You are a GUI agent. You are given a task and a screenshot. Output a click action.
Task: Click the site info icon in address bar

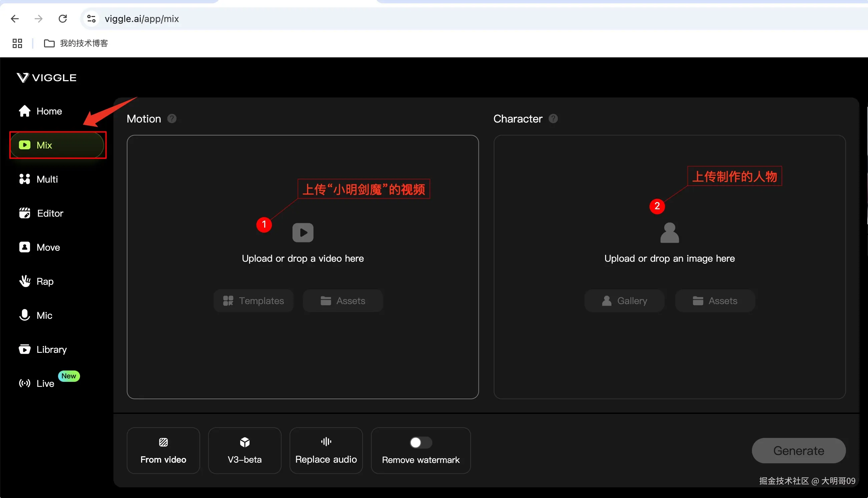point(91,18)
